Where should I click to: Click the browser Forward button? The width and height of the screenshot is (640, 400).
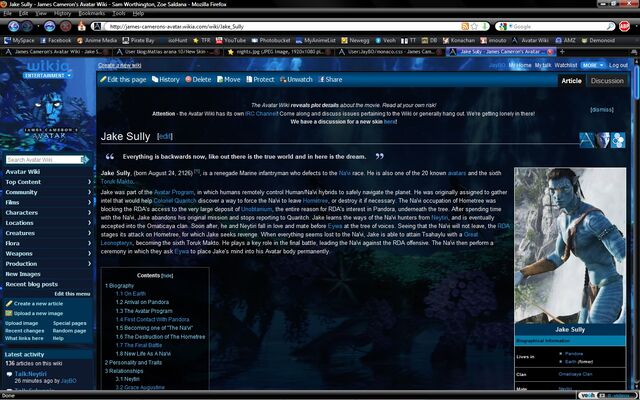[x=27, y=27]
